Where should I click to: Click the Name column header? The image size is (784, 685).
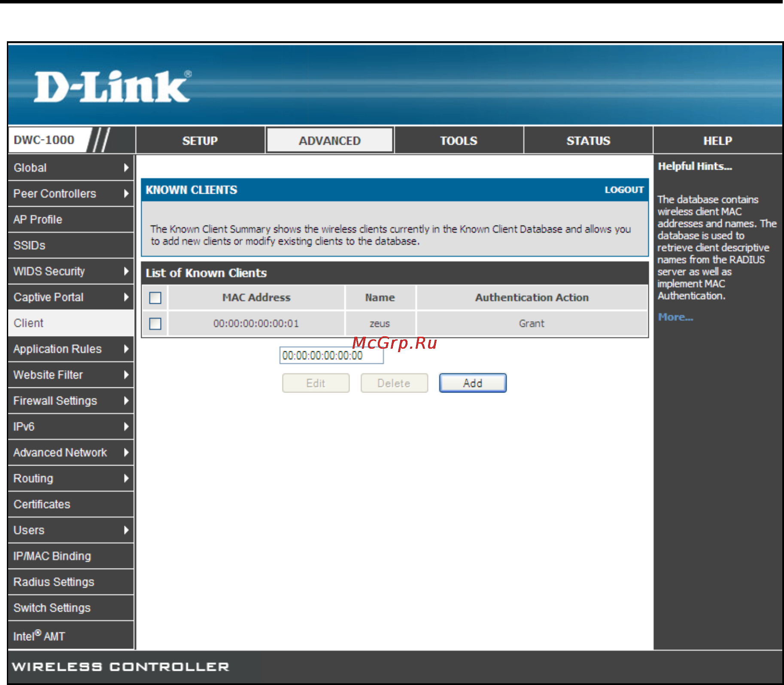click(x=380, y=298)
